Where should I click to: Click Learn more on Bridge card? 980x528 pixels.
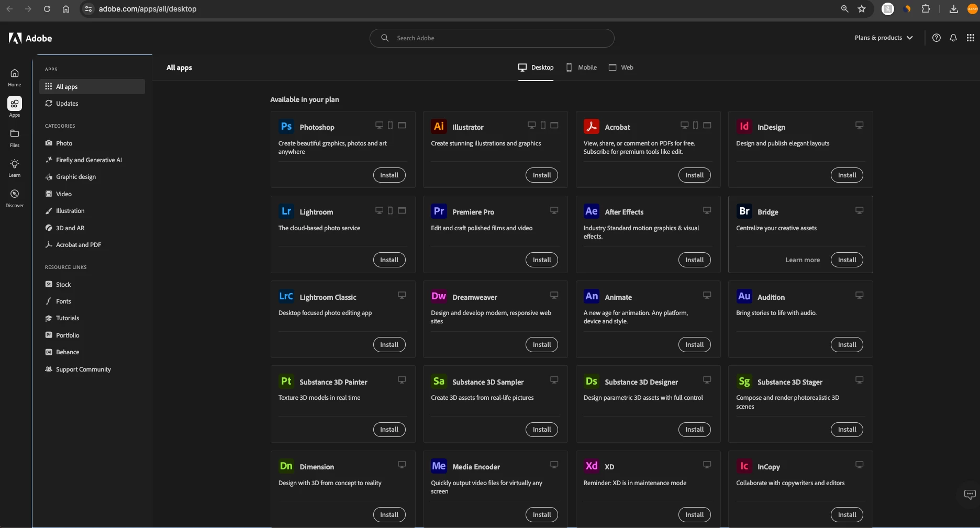[803, 260]
